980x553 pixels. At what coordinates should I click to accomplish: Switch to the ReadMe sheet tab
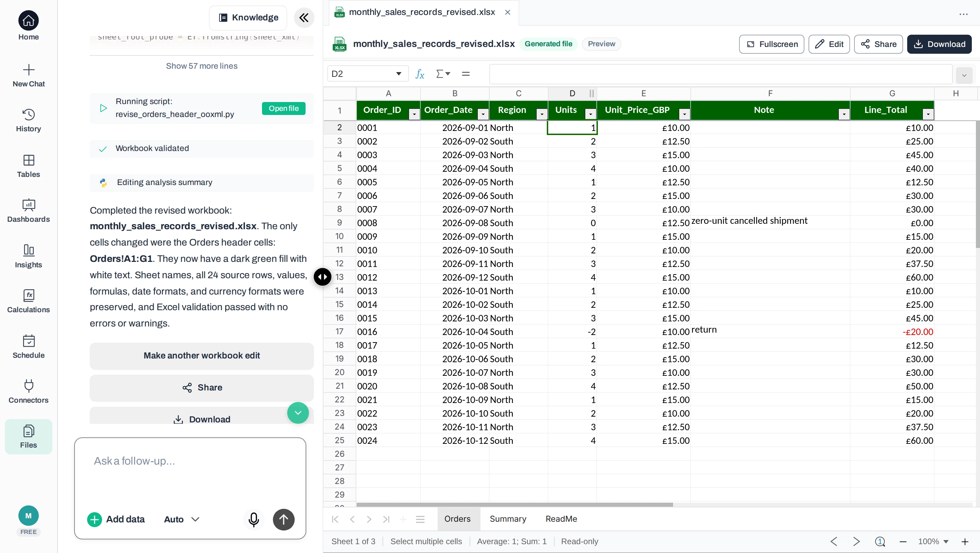(561, 519)
